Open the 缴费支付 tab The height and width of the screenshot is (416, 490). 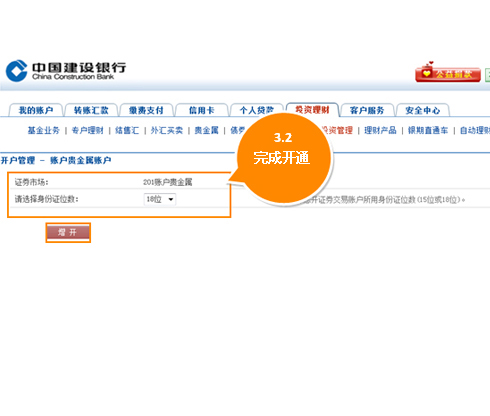point(146,110)
